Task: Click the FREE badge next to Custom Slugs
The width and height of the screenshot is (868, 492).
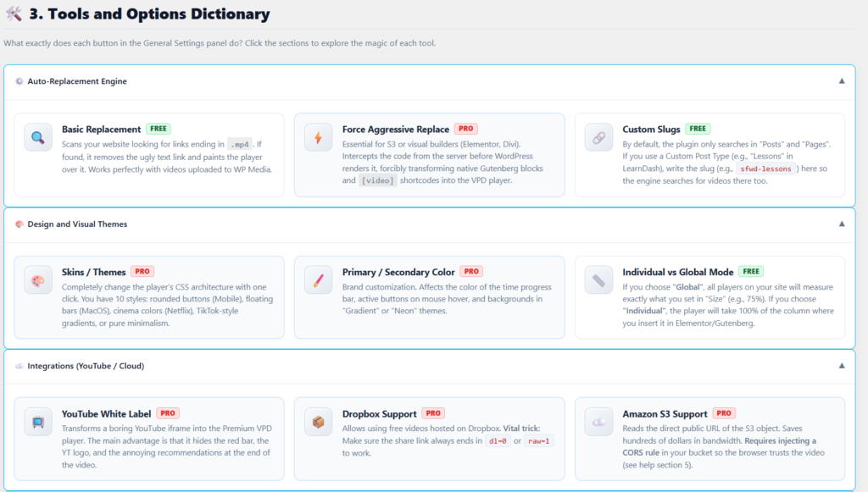Action: pyautogui.click(x=698, y=129)
